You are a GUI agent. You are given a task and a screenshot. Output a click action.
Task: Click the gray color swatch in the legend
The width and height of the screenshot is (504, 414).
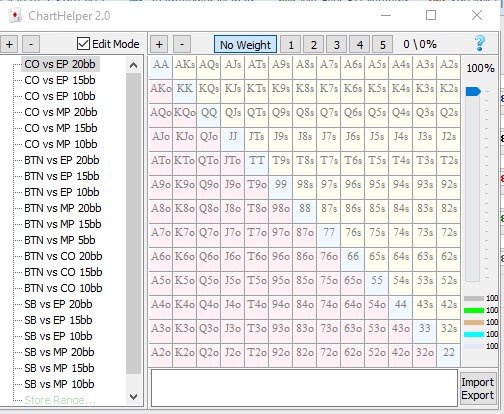pos(474,298)
